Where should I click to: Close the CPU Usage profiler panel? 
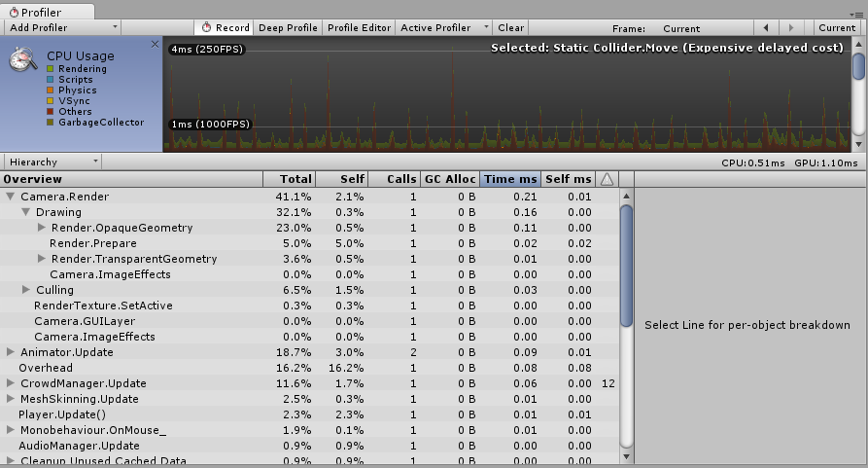155,45
